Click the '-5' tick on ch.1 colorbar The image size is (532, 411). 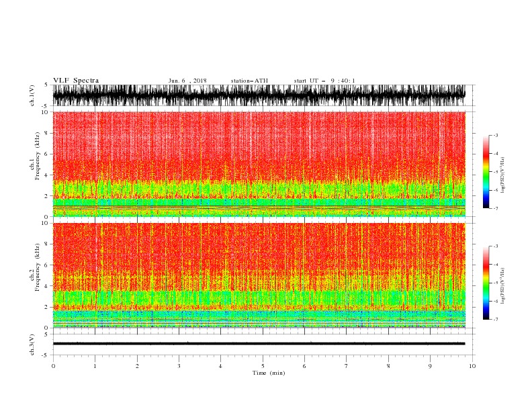495,172
